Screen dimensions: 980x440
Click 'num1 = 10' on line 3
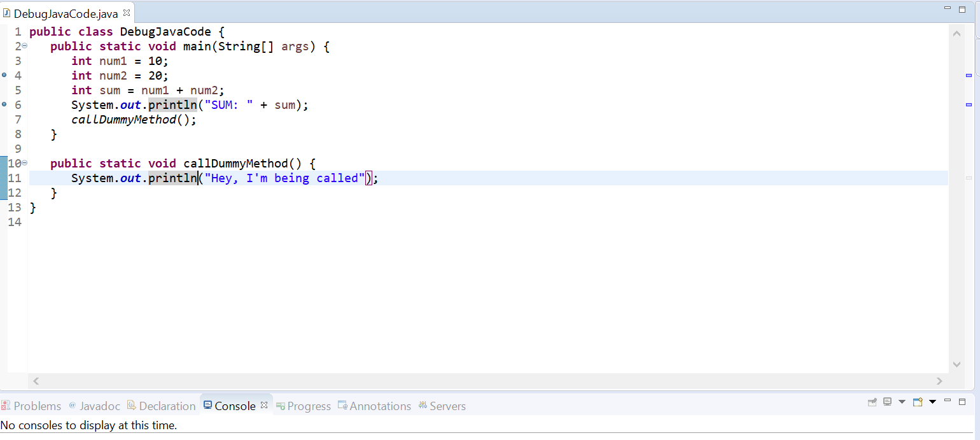point(131,61)
